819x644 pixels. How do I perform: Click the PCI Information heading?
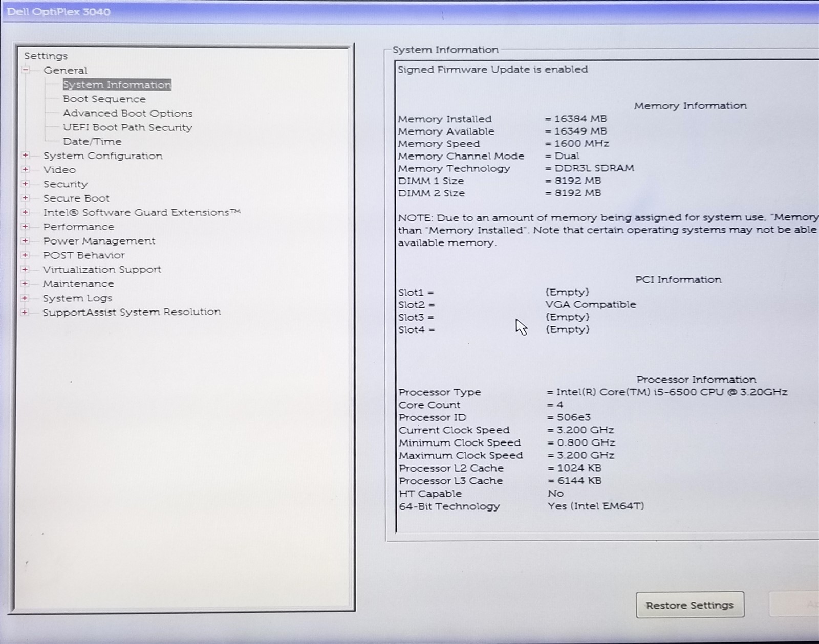coord(678,280)
